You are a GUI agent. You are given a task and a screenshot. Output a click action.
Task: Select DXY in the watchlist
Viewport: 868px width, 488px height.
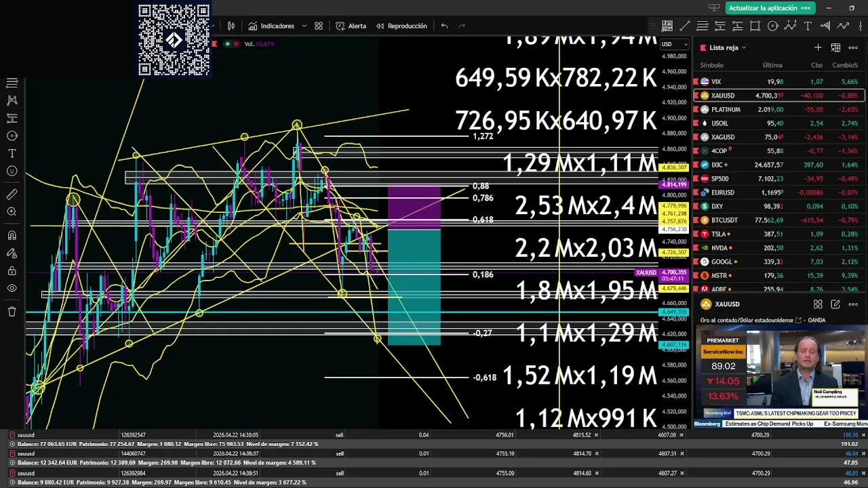(x=778, y=206)
